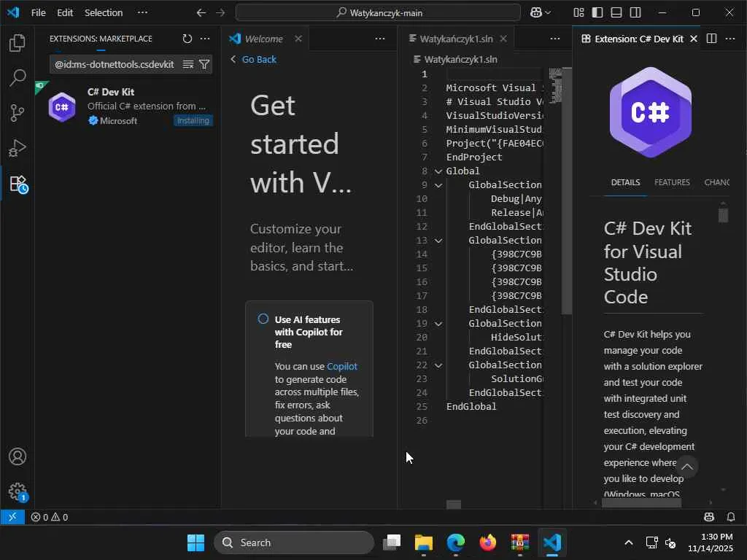Screen dimensions: 747x560
Task: Collapse the GlobalSection fold on line 19
Action: click(438, 324)
